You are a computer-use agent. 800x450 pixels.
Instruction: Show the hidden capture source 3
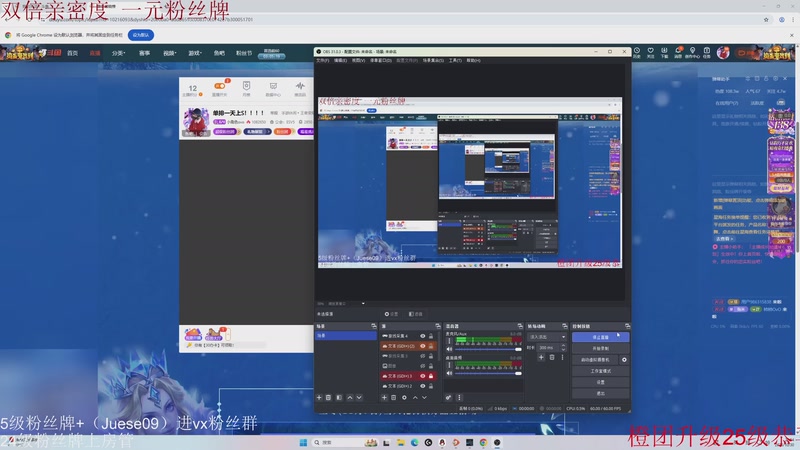pyautogui.click(x=422, y=356)
